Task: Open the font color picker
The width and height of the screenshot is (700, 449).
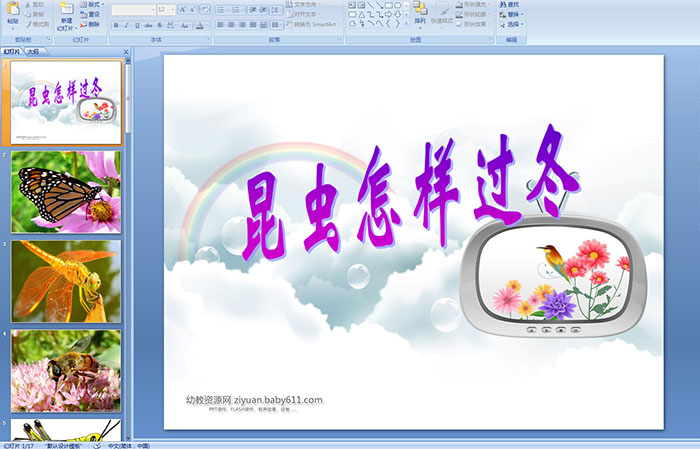Action: pyautogui.click(x=201, y=24)
